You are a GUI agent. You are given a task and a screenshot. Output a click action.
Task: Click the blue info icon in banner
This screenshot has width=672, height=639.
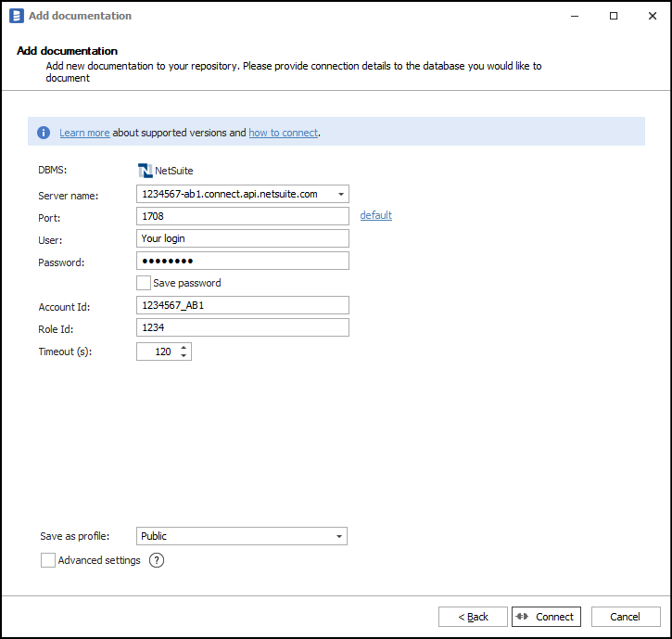pyautogui.click(x=44, y=133)
